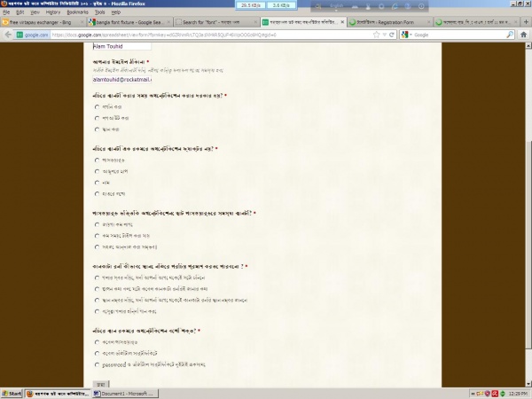The width and height of the screenshot is (532, 399).
Task: Click the "English" language indicator in the floating toolbar
Action: (x=337, y=6)
